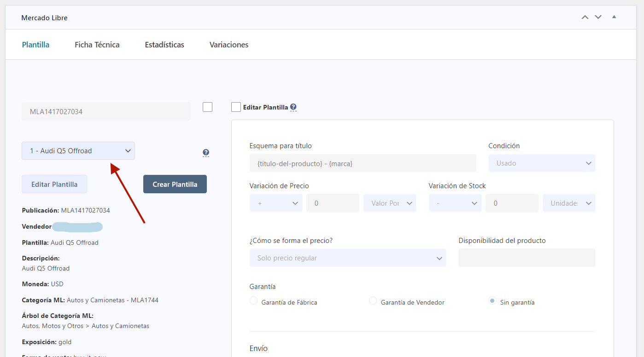Click the Envío section heading
644x357 pixels.
(x=258, y=348)
